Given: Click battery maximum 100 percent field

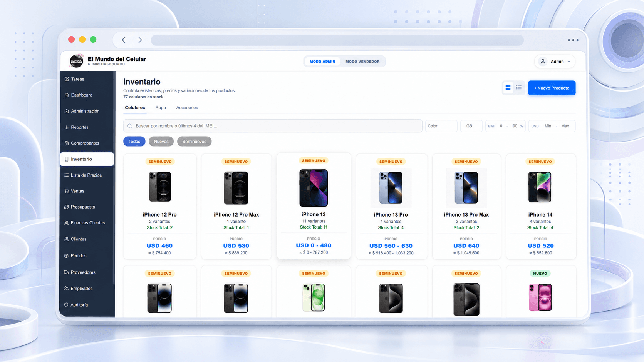Looking at the screenshot, I should point(514,126).
